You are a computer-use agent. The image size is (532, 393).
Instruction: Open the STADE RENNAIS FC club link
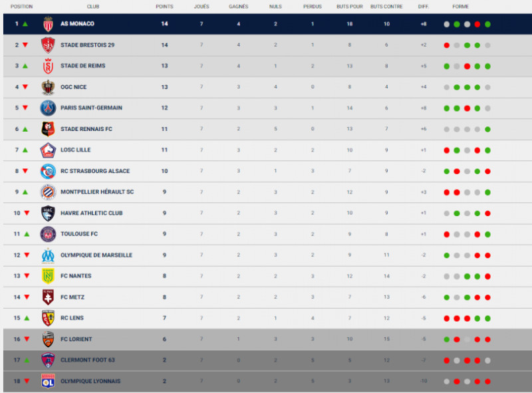click(86, 129)
